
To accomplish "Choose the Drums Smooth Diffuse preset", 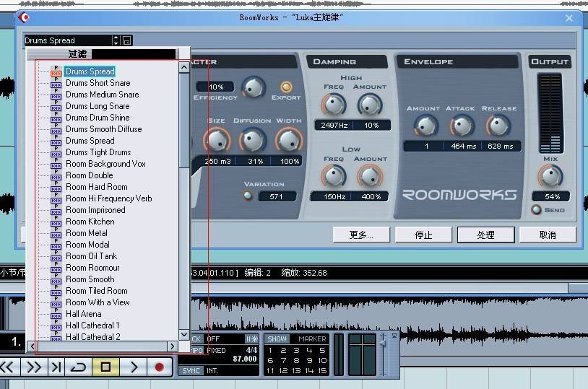I will point(104,129).
